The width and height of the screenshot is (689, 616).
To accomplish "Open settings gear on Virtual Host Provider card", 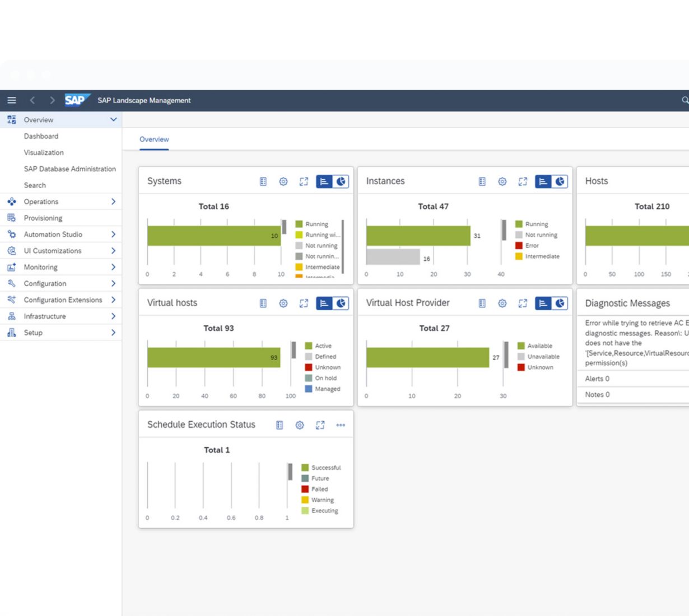I will 502,304.
